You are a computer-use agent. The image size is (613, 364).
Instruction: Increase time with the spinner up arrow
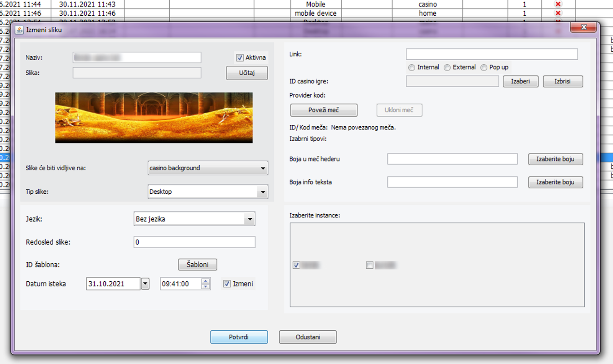point(206,281)
